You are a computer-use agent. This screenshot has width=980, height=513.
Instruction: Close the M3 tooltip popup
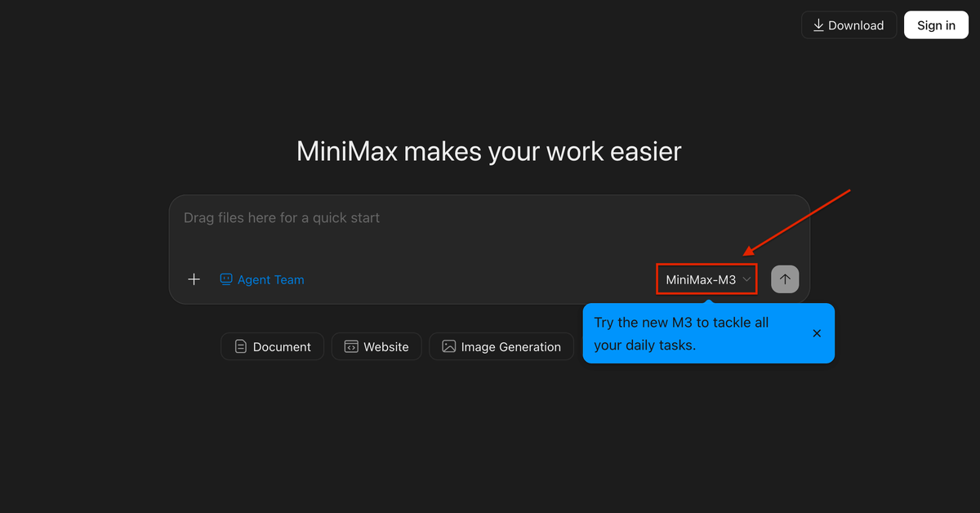(817, 333)
